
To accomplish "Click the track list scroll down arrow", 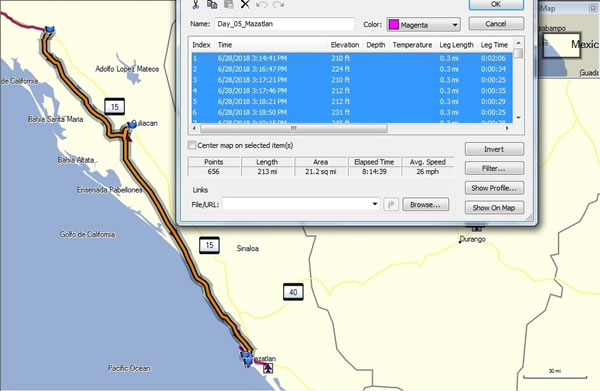I will pyautogui.click(x=518, y=117).
